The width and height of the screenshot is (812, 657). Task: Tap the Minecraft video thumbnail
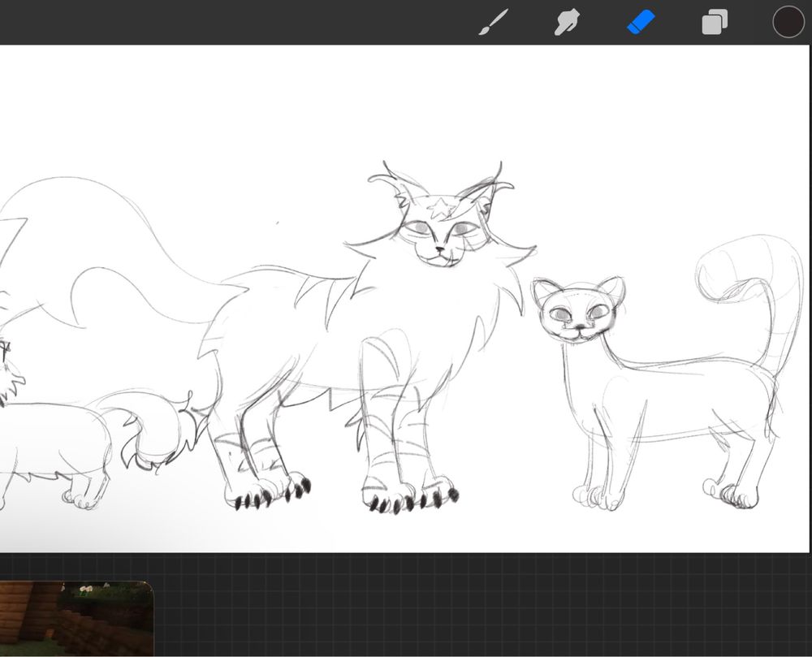[x=76, y=618]
